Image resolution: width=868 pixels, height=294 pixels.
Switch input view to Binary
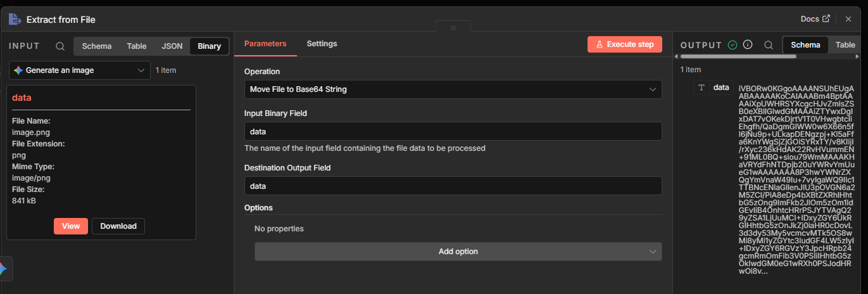(x=209, y=46)
